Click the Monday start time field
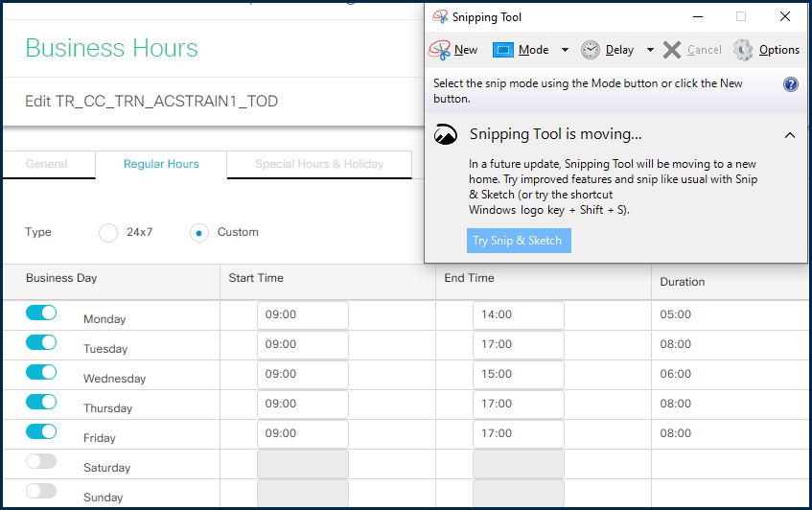This screenshot has width=812, height=510. click(x=303, y=314)
